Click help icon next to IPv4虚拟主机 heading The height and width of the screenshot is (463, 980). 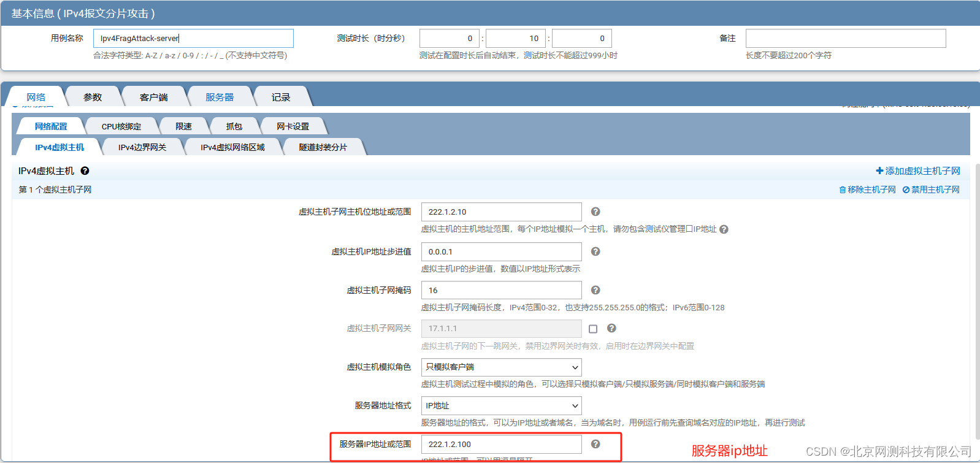click(x=85, y=171)
